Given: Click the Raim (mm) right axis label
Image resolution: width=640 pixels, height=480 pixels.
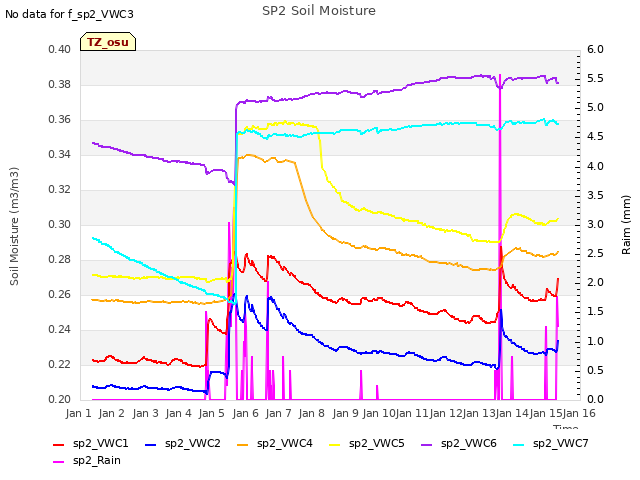Looking at the screenshot, I should (626, 225).
